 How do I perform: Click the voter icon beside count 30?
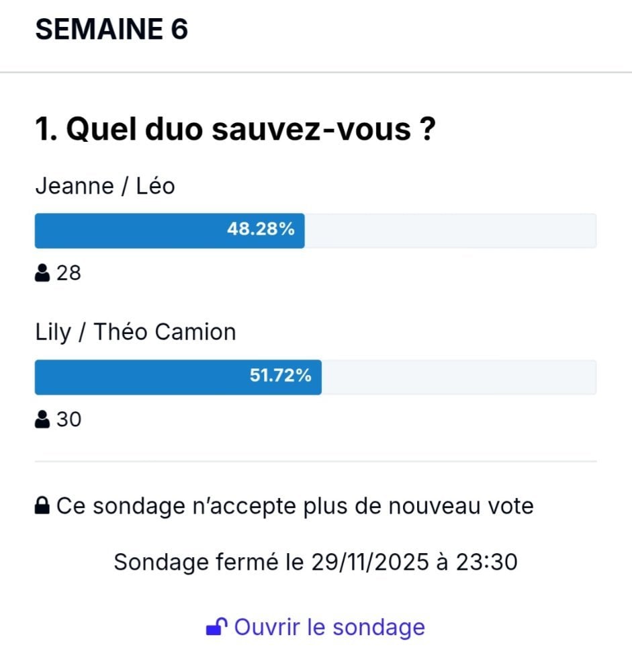pos(42,419)
